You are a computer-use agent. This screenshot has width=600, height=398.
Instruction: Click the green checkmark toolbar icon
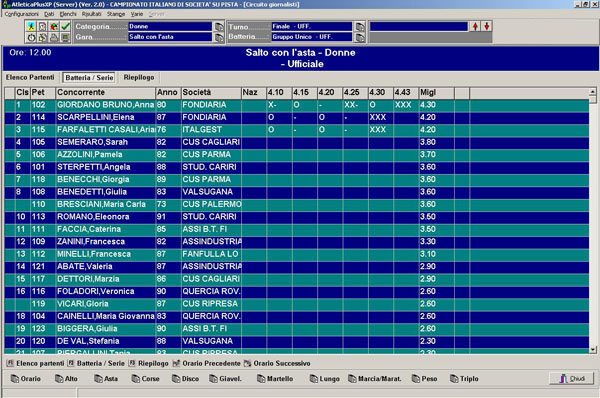pos(65,26)
